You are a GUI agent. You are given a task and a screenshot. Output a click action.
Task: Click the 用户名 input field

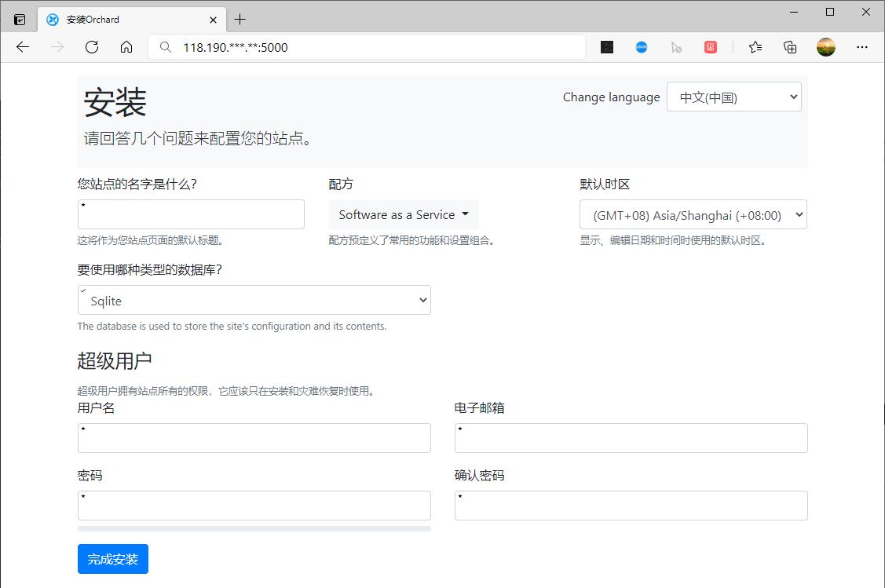254,437
